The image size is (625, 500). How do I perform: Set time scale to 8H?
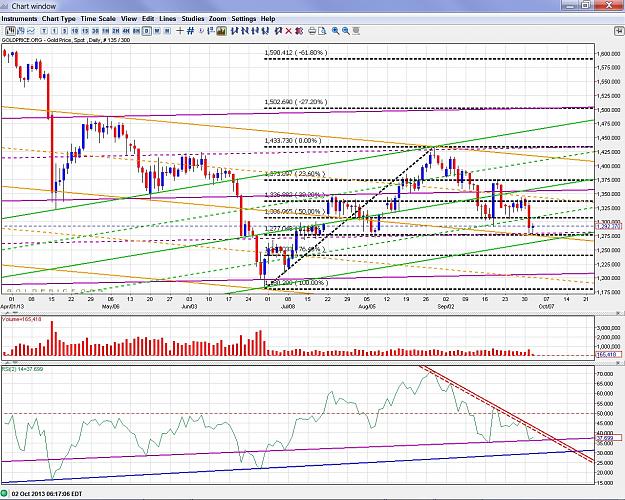coord(137,31)
